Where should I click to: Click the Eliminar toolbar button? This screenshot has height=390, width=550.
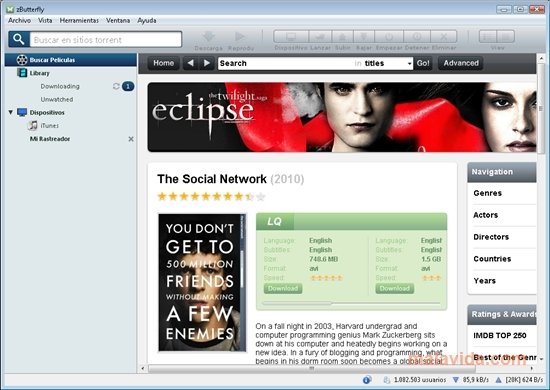[x=444, y=36]
